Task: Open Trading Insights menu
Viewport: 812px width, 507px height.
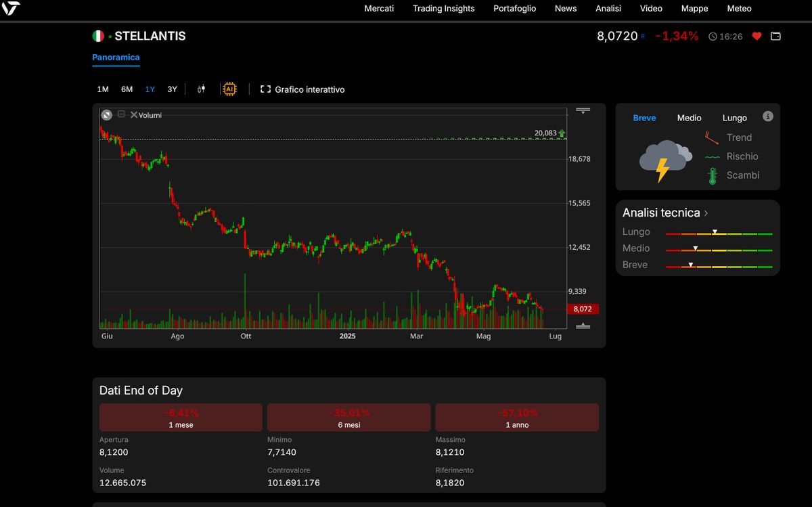Action: pyautogui.click(x=444, y=9)
